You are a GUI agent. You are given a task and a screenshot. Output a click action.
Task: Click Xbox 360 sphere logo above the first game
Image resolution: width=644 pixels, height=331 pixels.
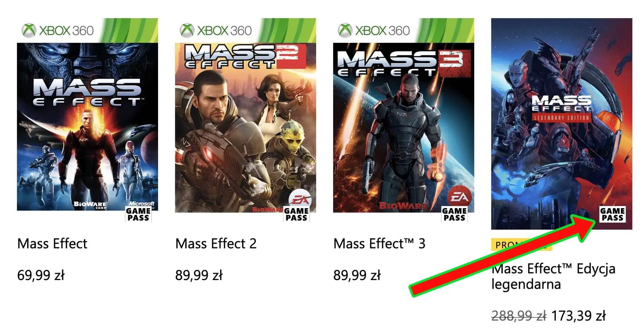pyautogui.click(x=29, y=30)
